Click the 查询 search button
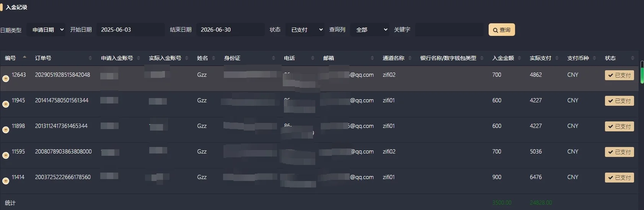Viewport: 644px width, 210px height. tap(502, 30)
